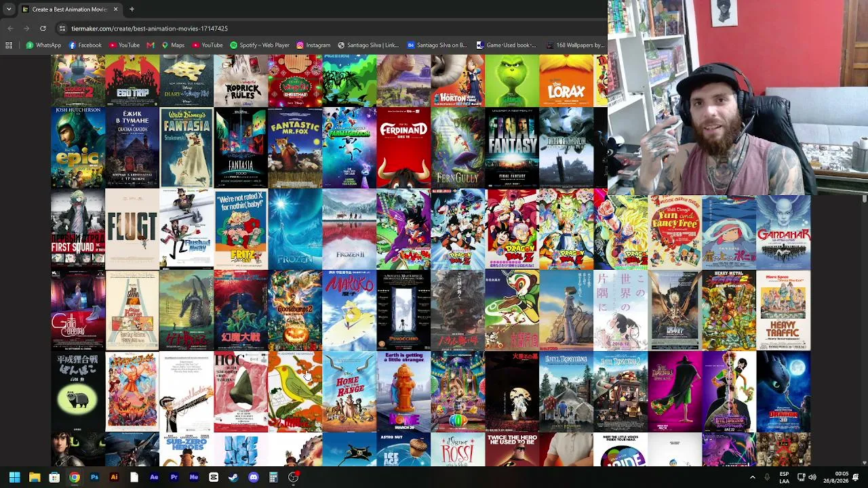Open Adobe Media Encoder from the taskbar
This screenshot has width=868, height=488.
(x=194, y=477)
